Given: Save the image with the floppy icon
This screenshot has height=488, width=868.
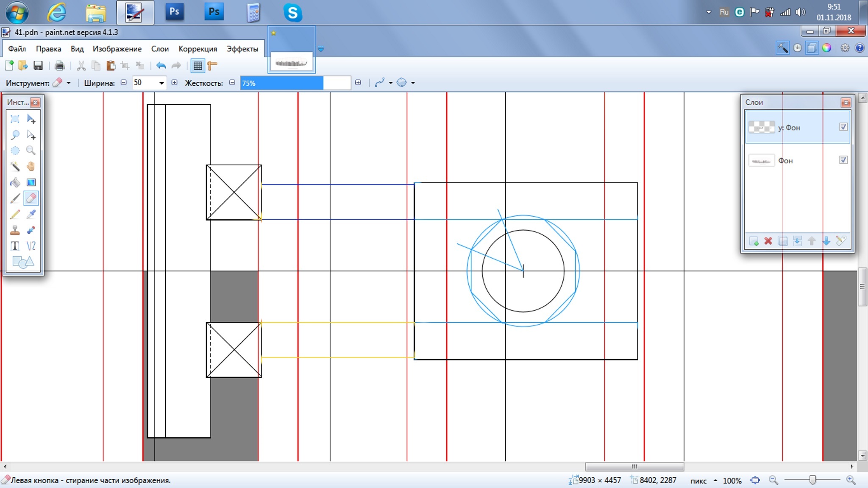Looking at the screenshot, I should (x=38, y=66).
